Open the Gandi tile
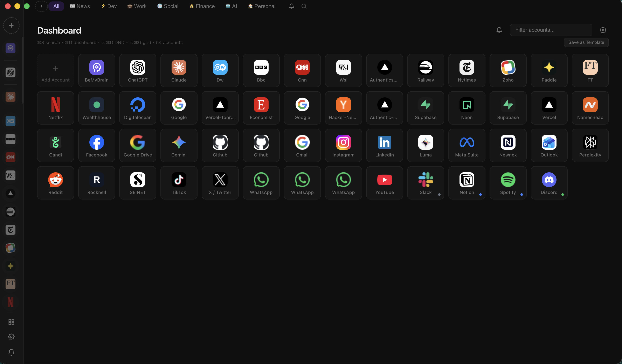This screenshot has width=622, height=364. point(56,145)
